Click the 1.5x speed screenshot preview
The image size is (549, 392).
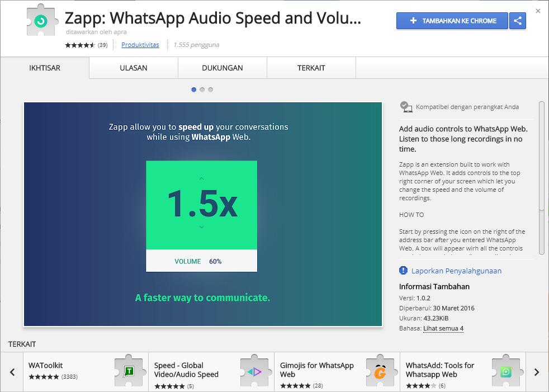click(202, 214)
